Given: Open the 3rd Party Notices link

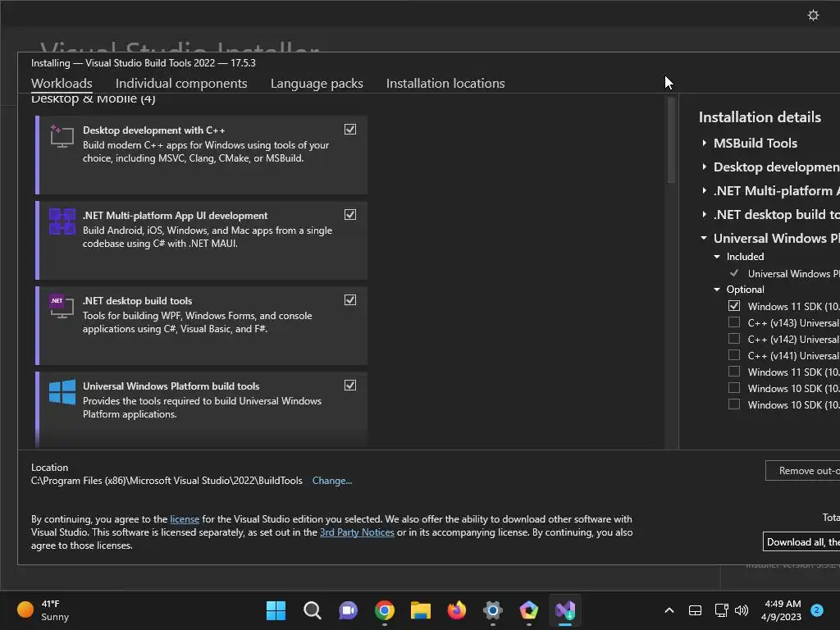Looking at the screenshot, I should point(357,532).
